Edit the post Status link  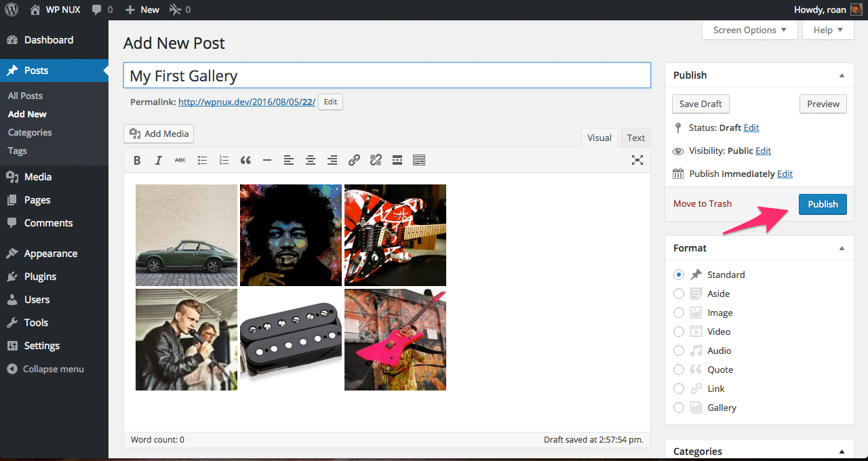[x=751, y=127]
